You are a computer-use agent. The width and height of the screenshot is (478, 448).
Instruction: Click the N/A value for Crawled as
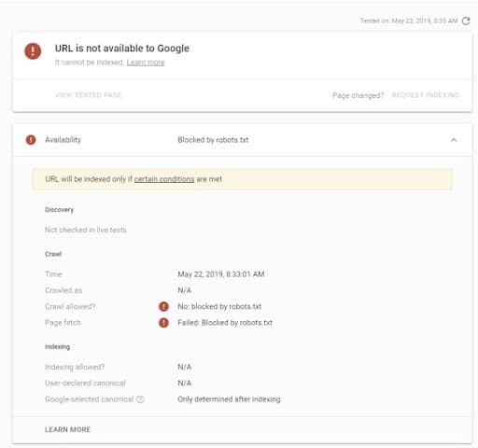point(185,290)
